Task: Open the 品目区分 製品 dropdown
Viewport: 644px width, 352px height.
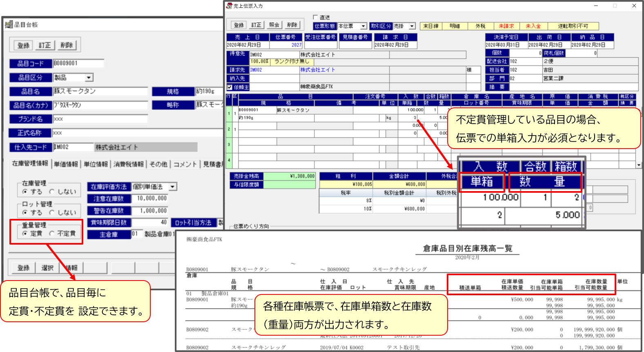Action: 89,78
